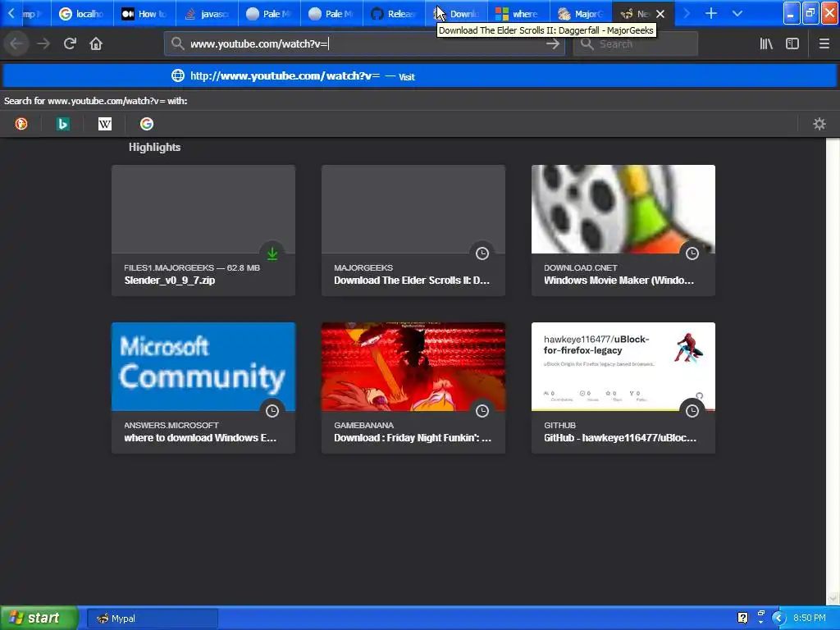Open a new tab with plus button

click(x=711, y=13)
